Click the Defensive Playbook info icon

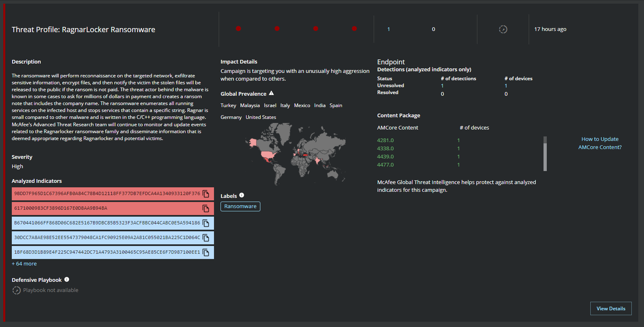click(x=67, y=279)
